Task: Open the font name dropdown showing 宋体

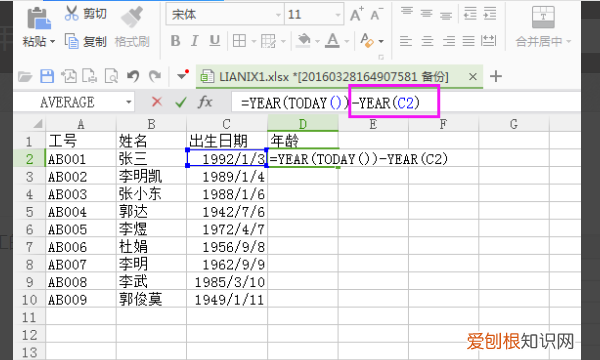Action: click(278, 15)
